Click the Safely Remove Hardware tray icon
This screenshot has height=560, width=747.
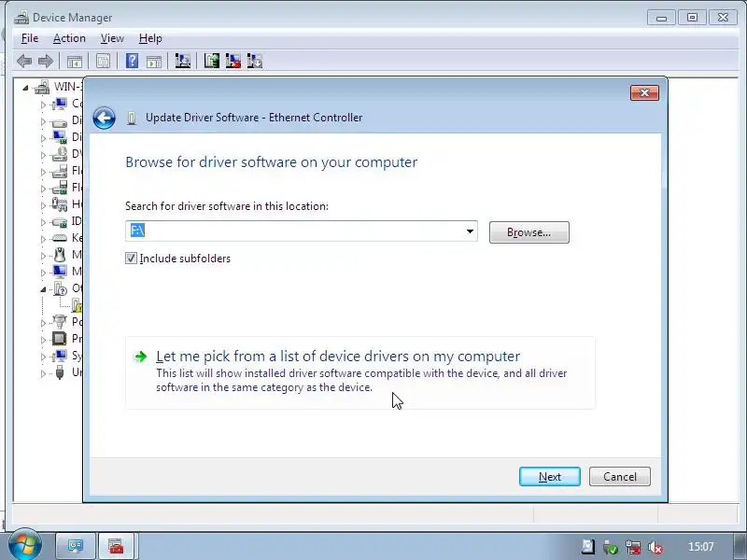pyautogui.click(x=611, y=547)
